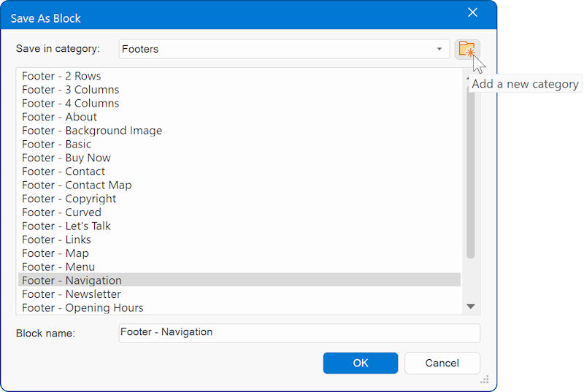Image resolution: width=584 pixels, height=392 pixels.
Task: Cancel the Save As Block dialog
Action: pos(442,363)
